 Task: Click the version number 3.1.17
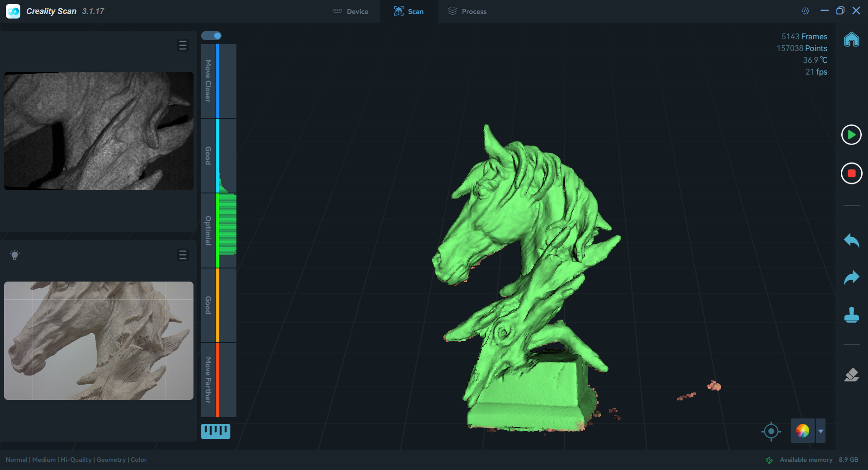(93, 11)
